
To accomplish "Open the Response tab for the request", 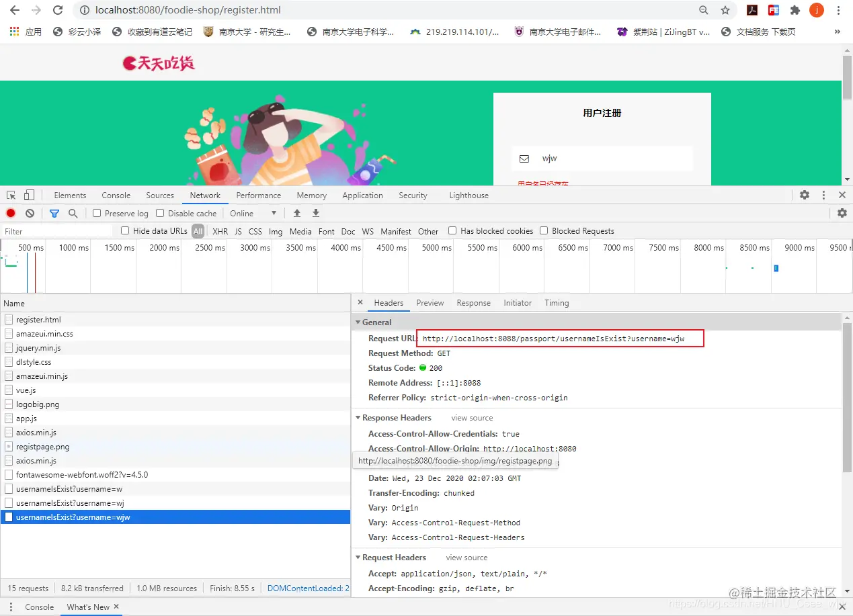I will pyautogui.click(x=474, y=302).
